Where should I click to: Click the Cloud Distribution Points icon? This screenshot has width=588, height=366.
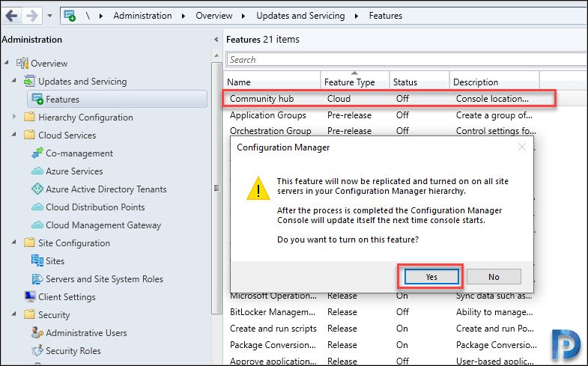[37, 207]
